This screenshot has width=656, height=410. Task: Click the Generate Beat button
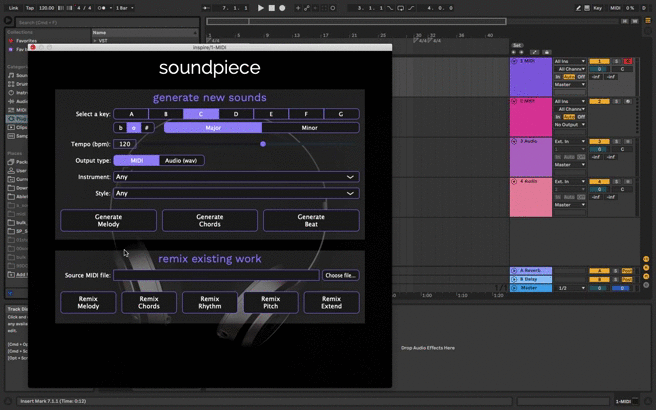(x=311, y=220)
